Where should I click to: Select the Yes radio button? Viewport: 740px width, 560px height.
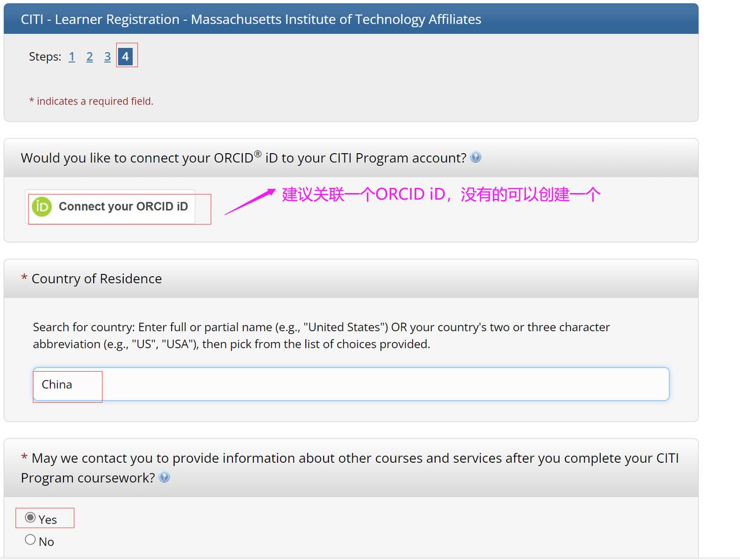(31, 518)
